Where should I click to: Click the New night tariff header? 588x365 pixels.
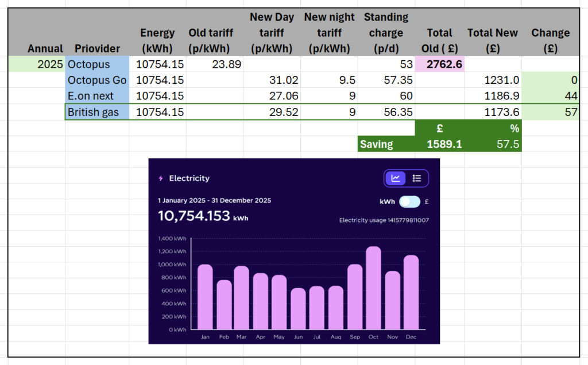click(329, 33)
